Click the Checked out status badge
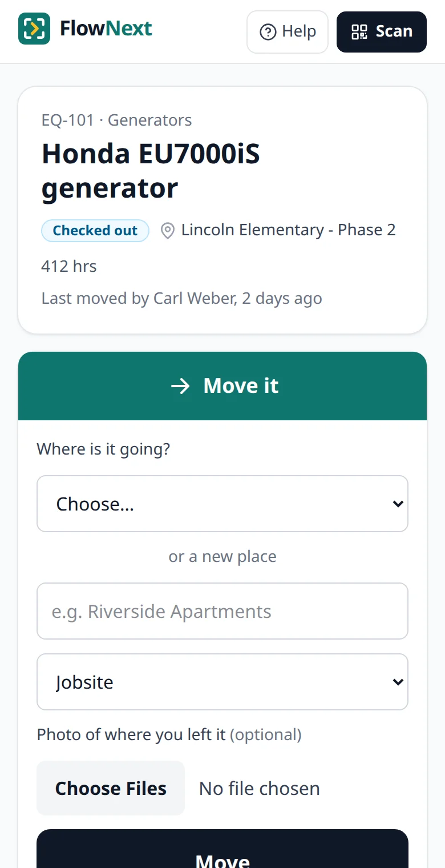 [x=95, y=231]
